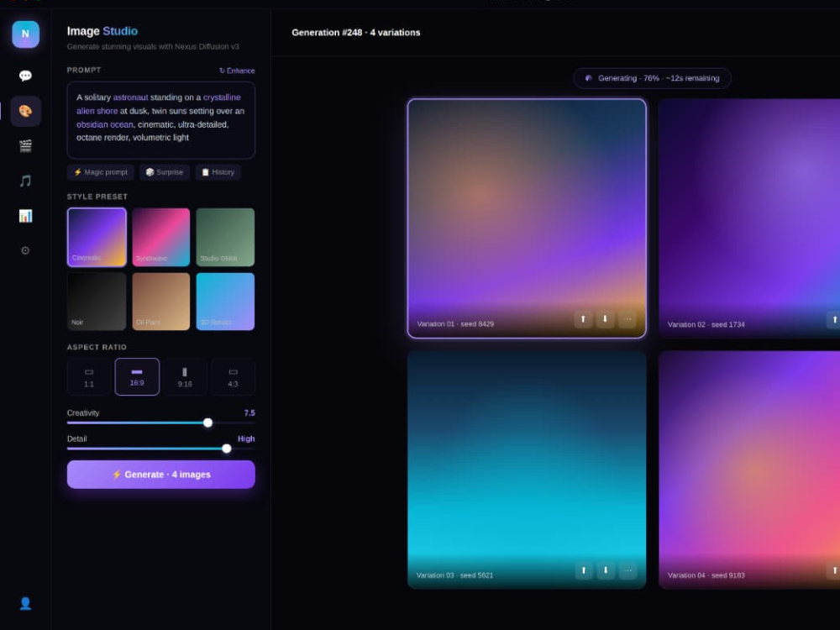Screen dimensions: 840x630
Task: Select the Variation 03 image
Action: [527, 470]
